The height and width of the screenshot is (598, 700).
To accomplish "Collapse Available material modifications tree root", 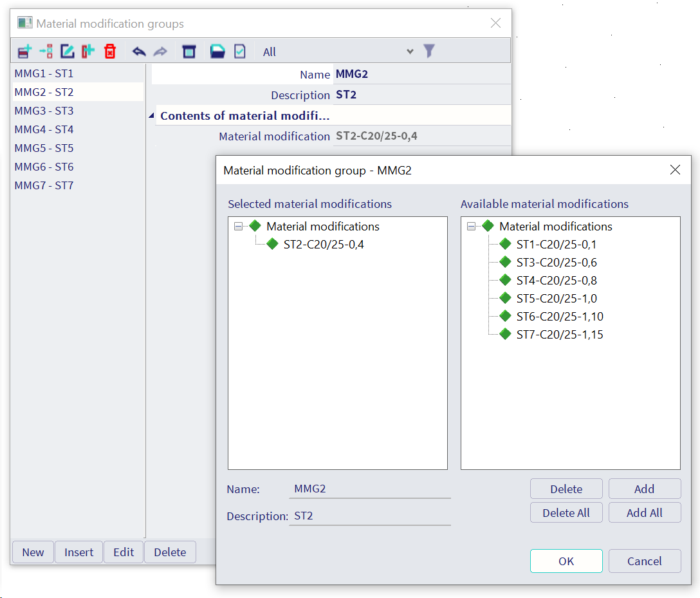I will pyautogui.click(x=471, y=227).
